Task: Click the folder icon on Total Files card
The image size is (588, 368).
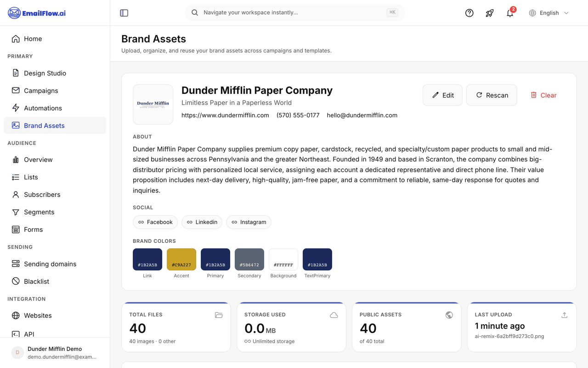Action: 219,315
